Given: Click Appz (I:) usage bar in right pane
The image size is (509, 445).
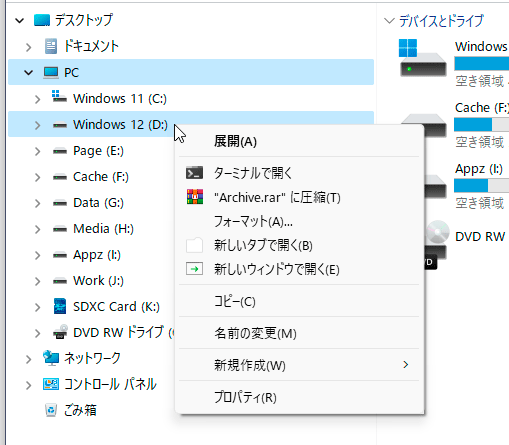Looking at the screenshot, I should pyautogui.click(x=481, y=185).
